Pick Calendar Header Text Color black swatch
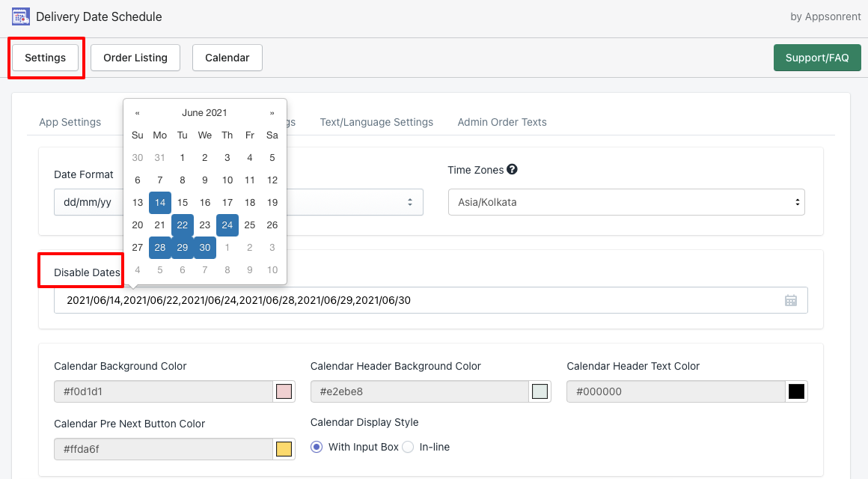Viewport: 868px width, 479px height. point(797,391)
